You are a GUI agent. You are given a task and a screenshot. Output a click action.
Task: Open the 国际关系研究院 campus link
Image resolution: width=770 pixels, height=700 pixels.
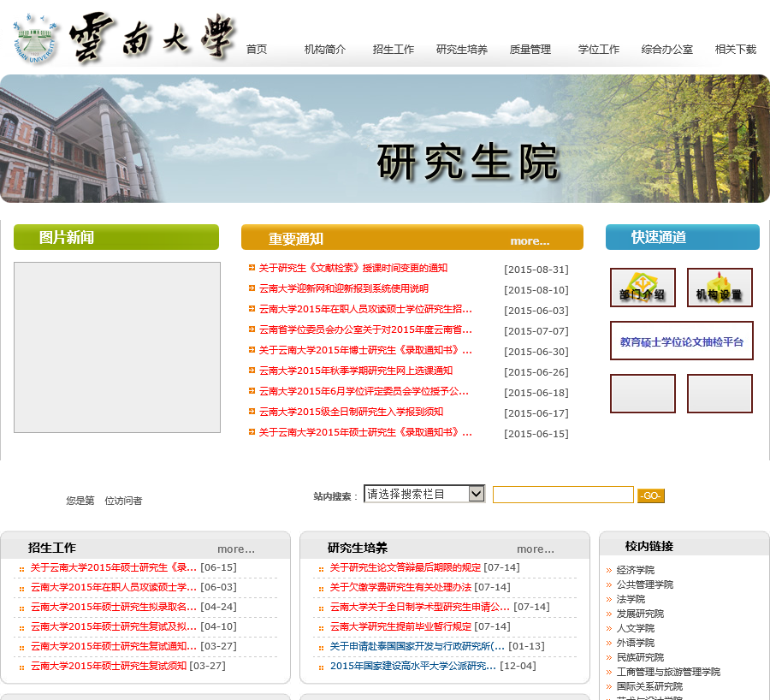(649, 685)
